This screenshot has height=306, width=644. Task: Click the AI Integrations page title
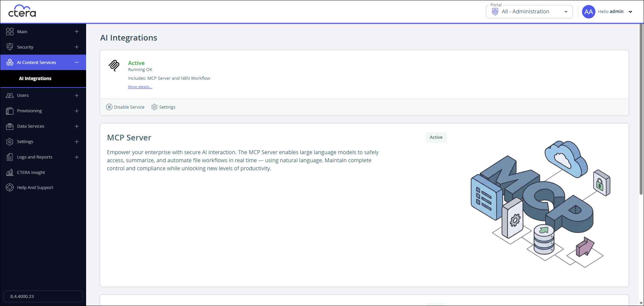click(x=129, y=38)
